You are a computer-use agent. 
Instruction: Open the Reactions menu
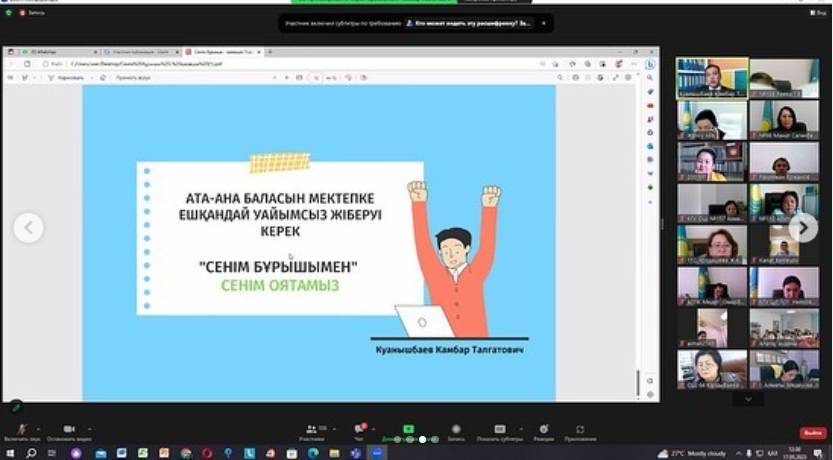click(x=544, y=429)
